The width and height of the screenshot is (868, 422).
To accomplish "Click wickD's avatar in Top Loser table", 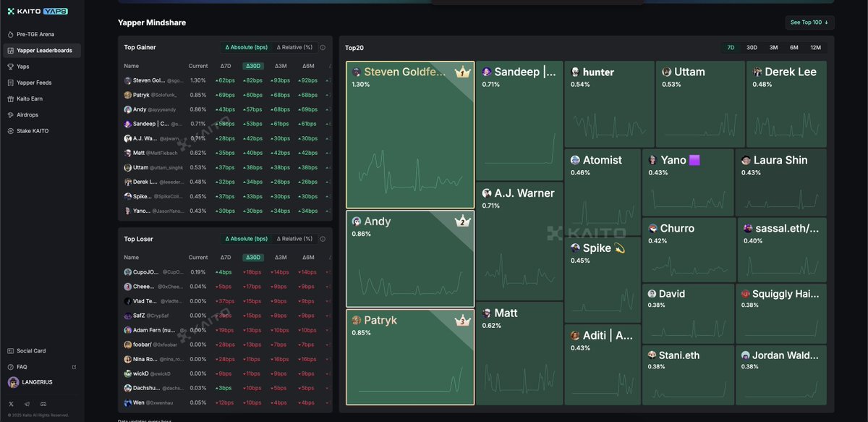I will tap(128, 374).
